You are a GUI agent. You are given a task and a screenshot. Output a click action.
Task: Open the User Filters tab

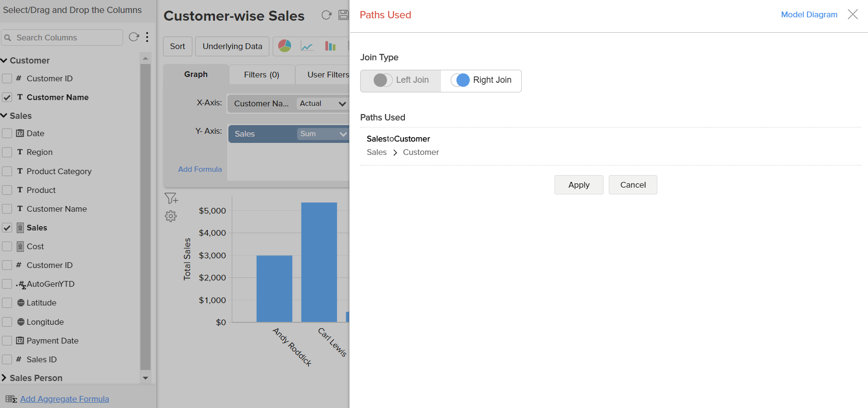tap(328, 75)
